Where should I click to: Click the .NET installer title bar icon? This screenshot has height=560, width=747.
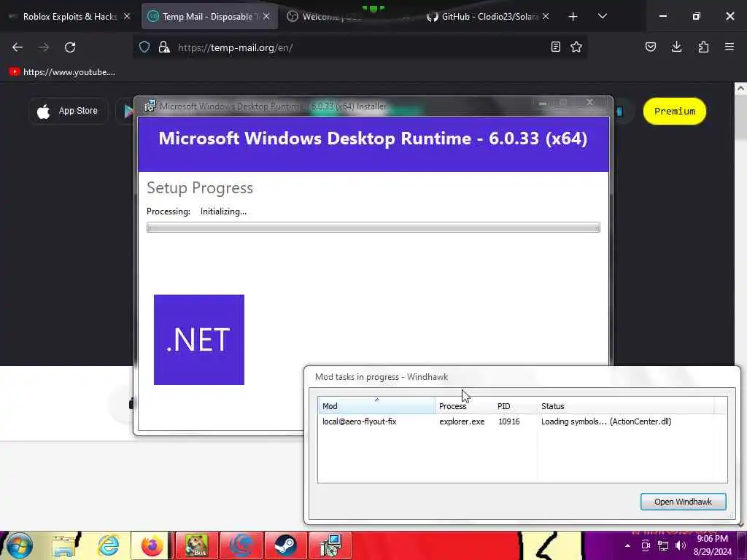150,106
